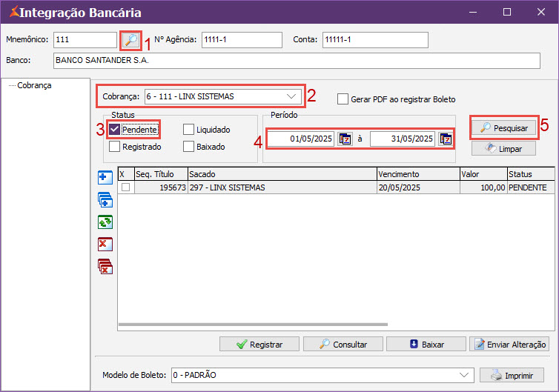Check Gerar PDF ao registrar Boleto

pos(343,99)
